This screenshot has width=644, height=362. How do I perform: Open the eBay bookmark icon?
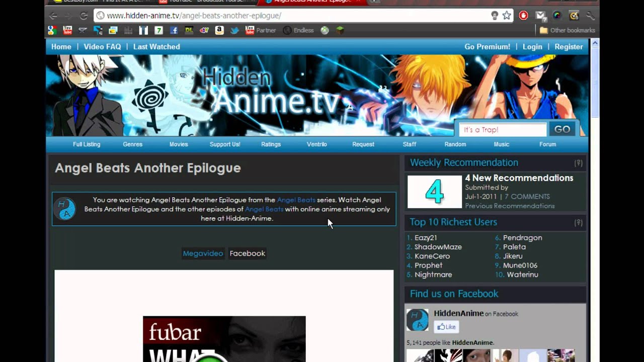tap(204, 30)
